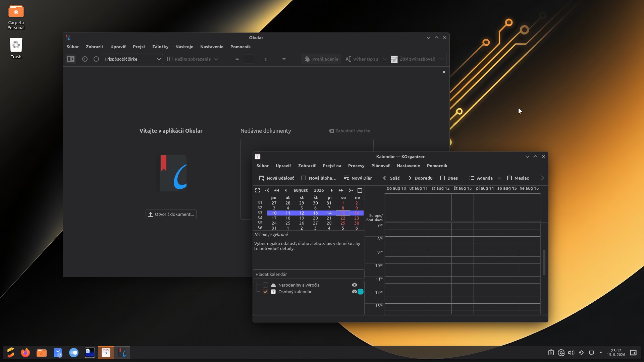This screenshot has width=644, height=362.
Task: Click 2026 year selector in date navigator
Action: point(319,190)
